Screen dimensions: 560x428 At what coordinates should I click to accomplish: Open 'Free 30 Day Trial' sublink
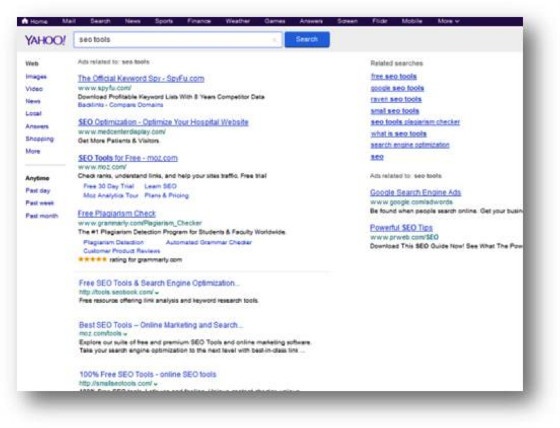tap(109, 186)
